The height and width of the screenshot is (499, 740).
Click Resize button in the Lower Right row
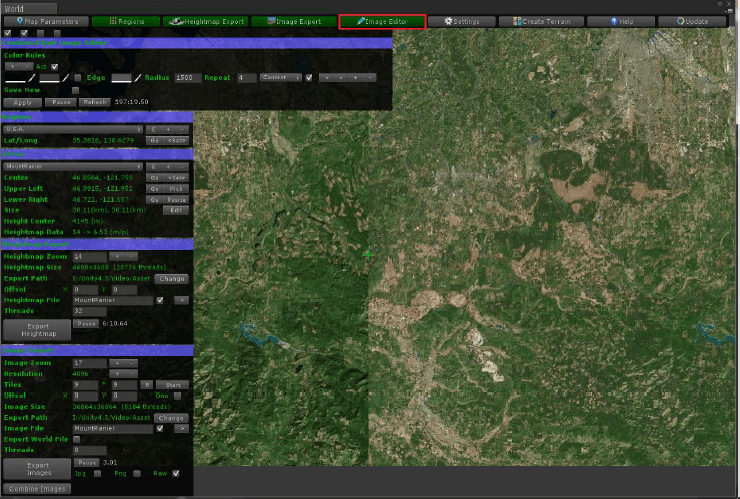pos(176,200)
